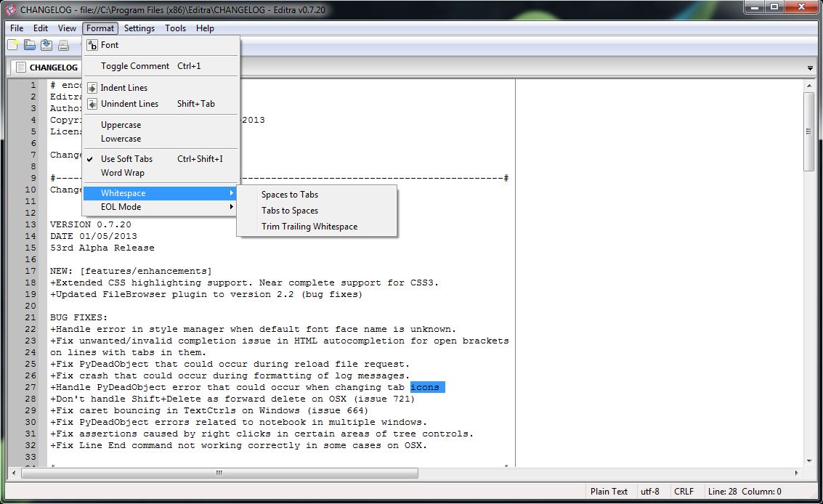The image size is (823, 504).
Task: Open the Font dialog via its menu icon
Action: click(x=92, y=44)
